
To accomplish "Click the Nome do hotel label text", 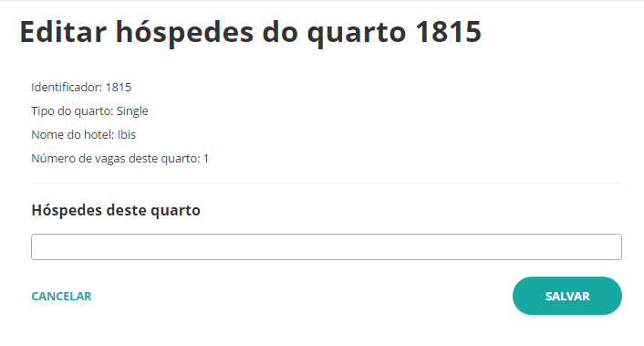I will (x=73, y=135).
